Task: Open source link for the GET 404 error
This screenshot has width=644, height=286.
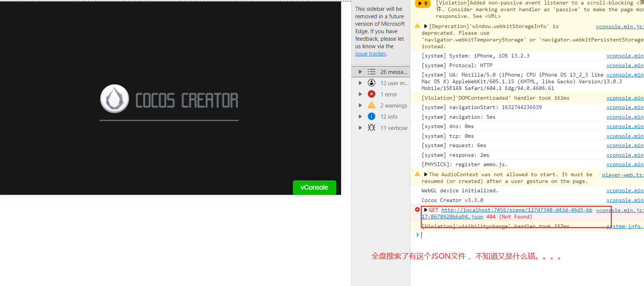Action: coord(620,210)
